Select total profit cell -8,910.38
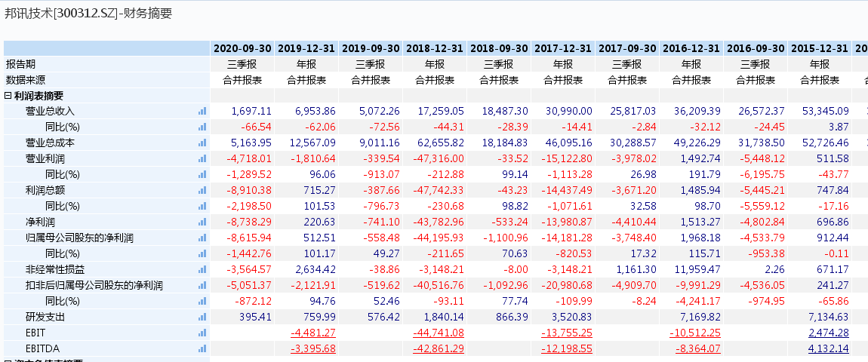The image size is (868, 362). [242, 190]
